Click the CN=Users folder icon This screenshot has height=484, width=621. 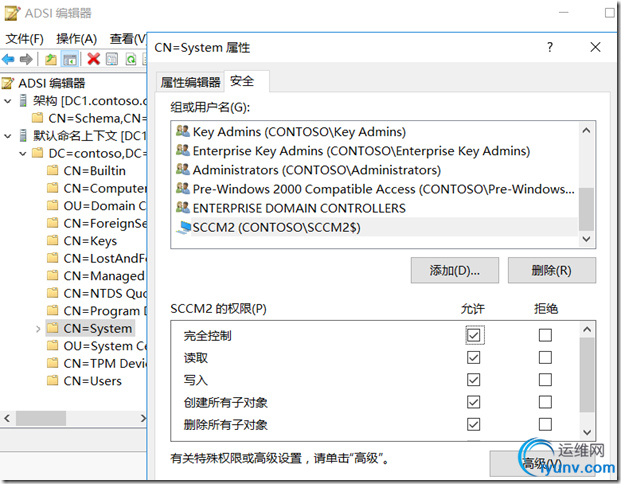coord(52,381)
